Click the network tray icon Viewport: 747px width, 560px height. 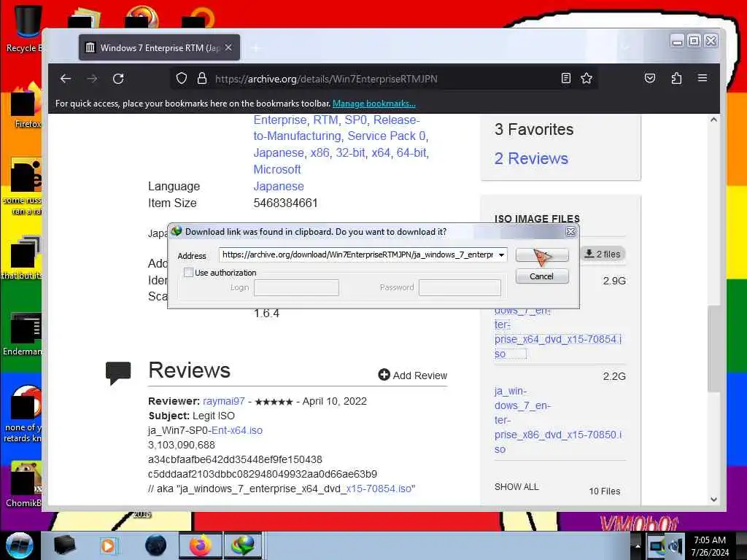tap(656, 546)
